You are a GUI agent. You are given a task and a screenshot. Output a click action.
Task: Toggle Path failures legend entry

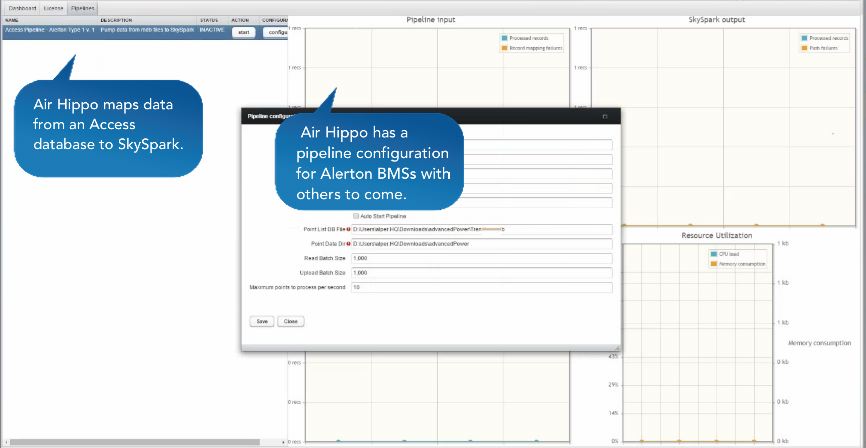(820, 49)
